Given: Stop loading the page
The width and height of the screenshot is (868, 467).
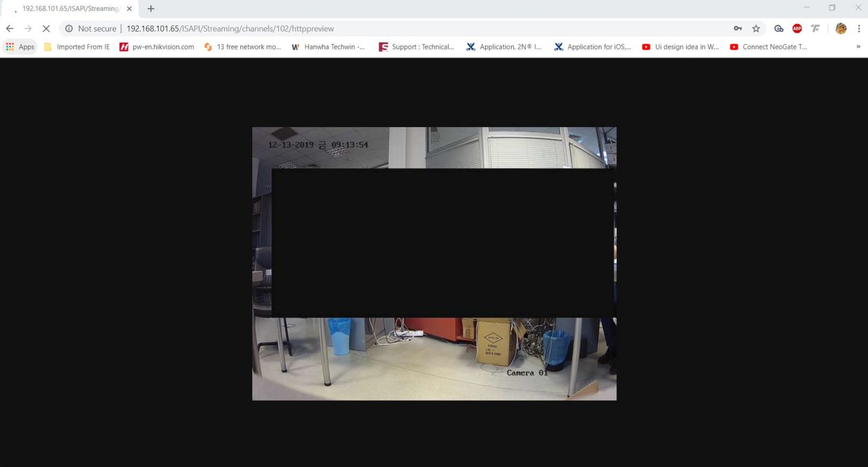Looking at the screenshot, I should tap(46, 29).
